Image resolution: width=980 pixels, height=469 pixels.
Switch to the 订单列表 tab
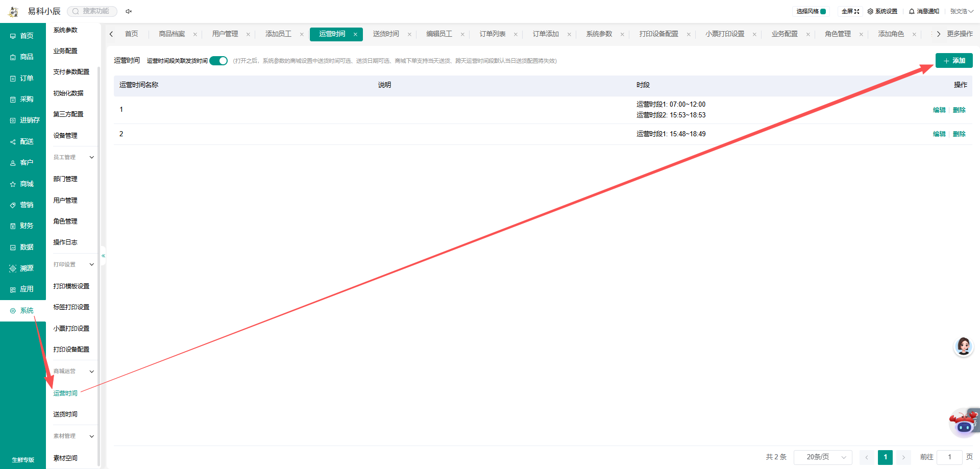[493, 34]
